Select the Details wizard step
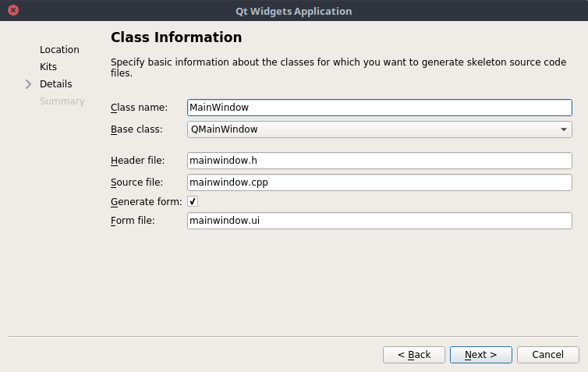 pos(55,84)
